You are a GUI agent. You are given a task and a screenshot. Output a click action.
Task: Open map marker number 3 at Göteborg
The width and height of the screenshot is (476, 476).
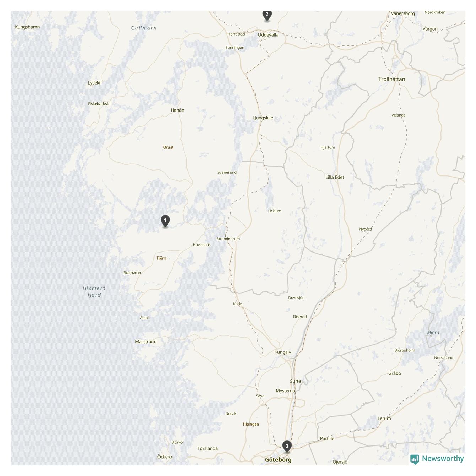tap(287, 447)
